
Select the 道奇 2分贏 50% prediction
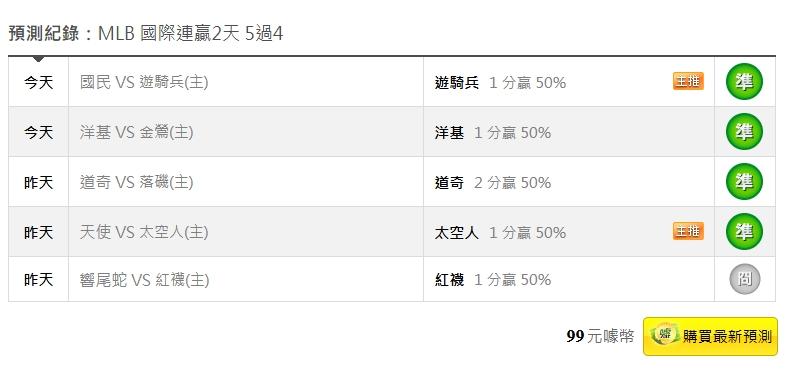pos(493,182)
